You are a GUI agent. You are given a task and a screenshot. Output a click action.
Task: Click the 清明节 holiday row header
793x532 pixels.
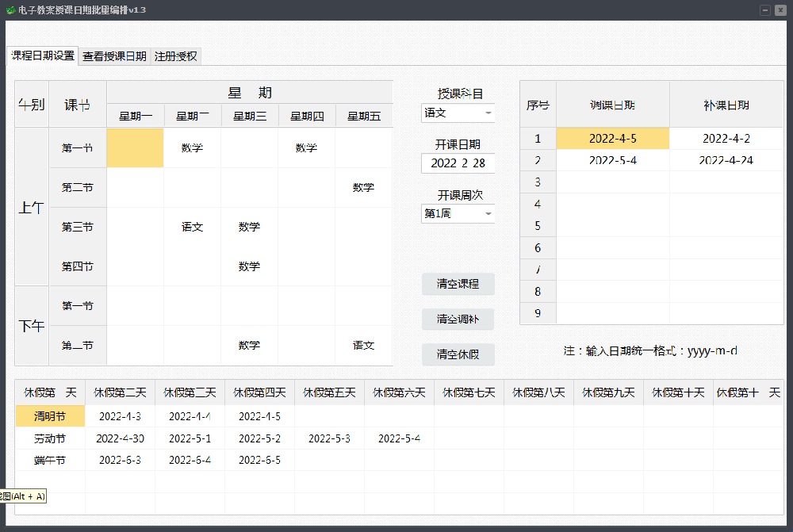pos(50,415)
